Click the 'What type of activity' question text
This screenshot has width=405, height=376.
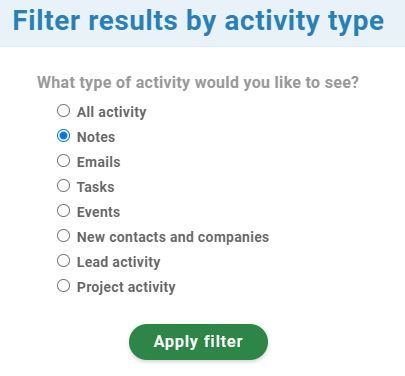(x=198, y=82)
